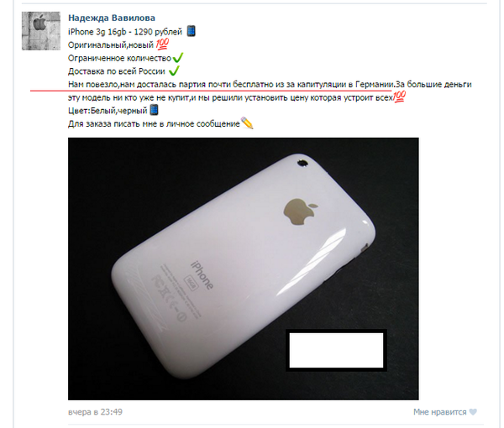504x428 pixels.
Task: Open Надежда Вавилова's profile avatar
Action: pos(41,31)
